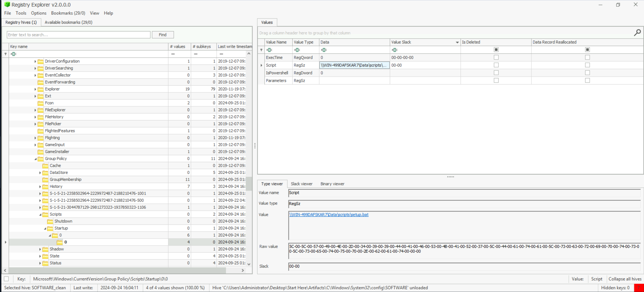Click the tree horizontal scrollbar right arrow

click(x=243, y=270)
